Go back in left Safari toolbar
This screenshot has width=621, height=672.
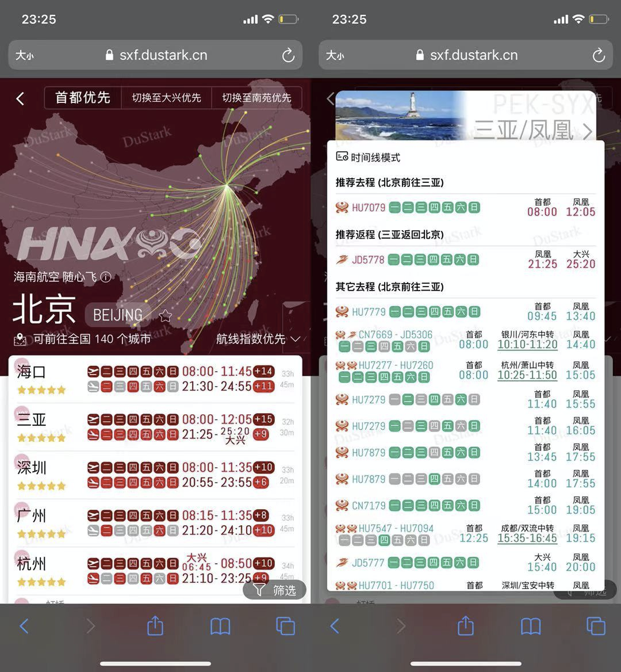point(24,626)
